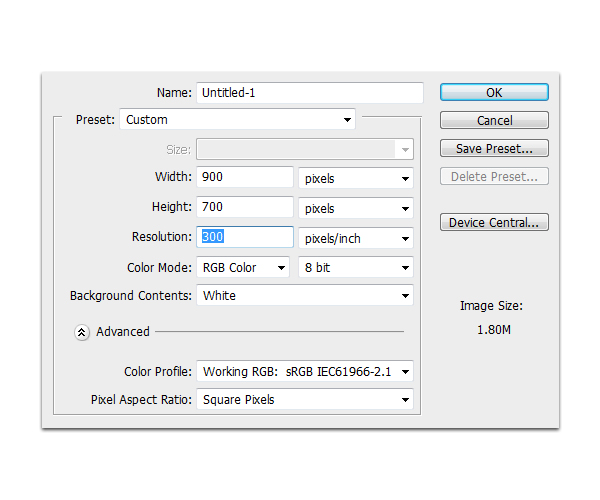Open the Color Mode dropdown showing RGB Color
600x500 pixels.
point(243,267)
